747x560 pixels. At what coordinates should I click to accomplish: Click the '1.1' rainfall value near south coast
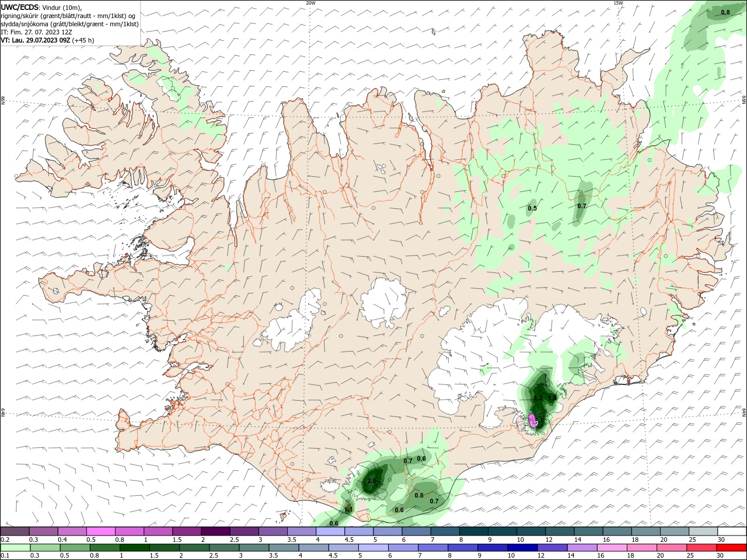tap(348, 509)
